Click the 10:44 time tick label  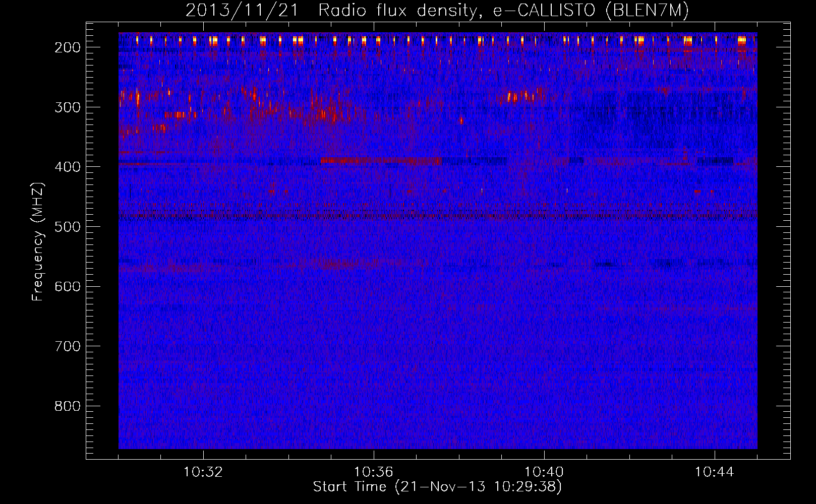715,472
